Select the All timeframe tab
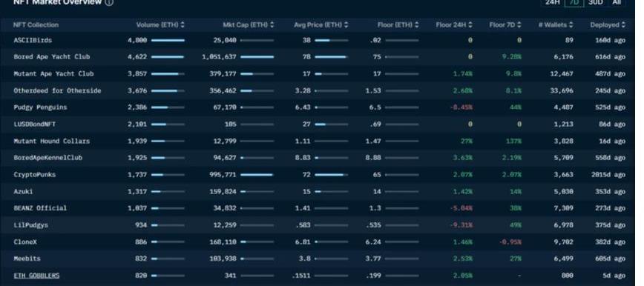 (x=617, y=2)
